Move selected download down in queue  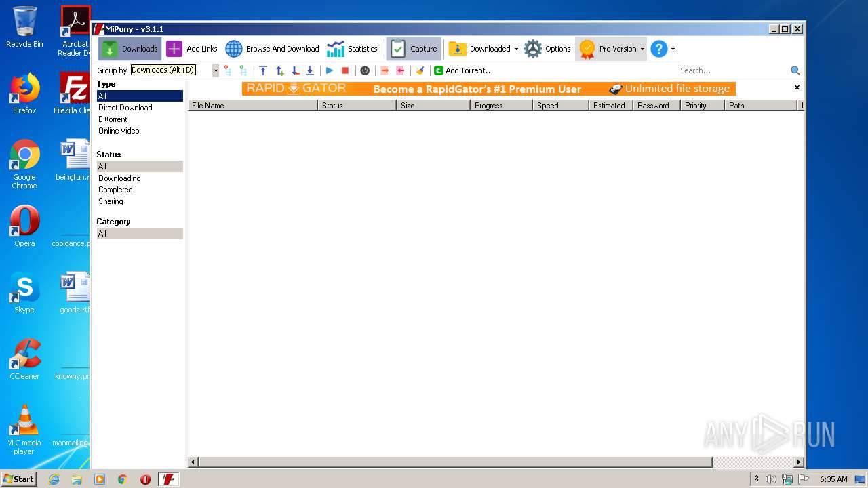pos(295,70)
